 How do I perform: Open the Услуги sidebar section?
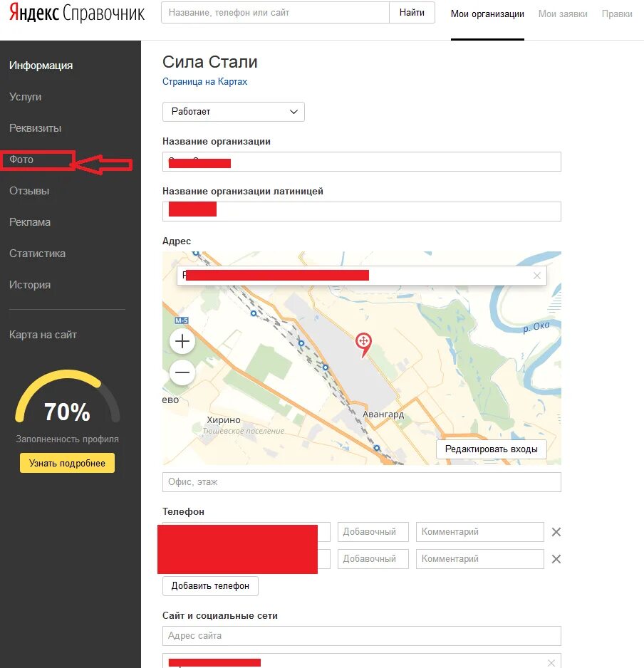(x=25, y=97)
